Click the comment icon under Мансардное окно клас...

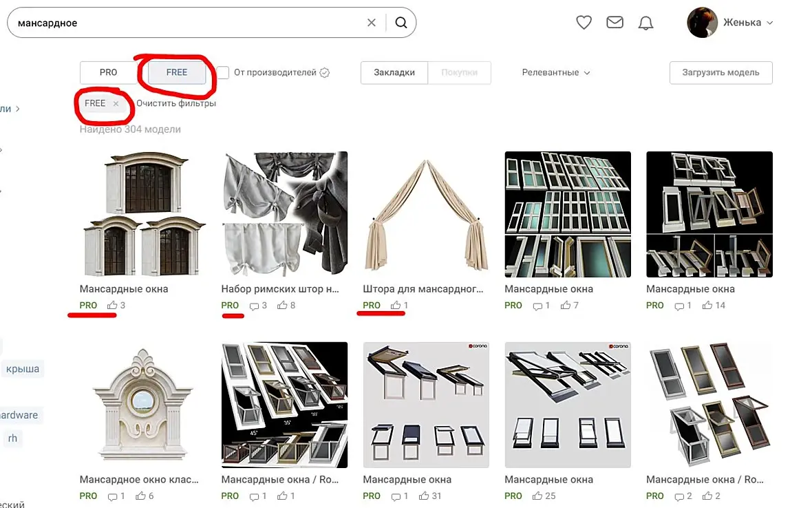tap(112, 496)
